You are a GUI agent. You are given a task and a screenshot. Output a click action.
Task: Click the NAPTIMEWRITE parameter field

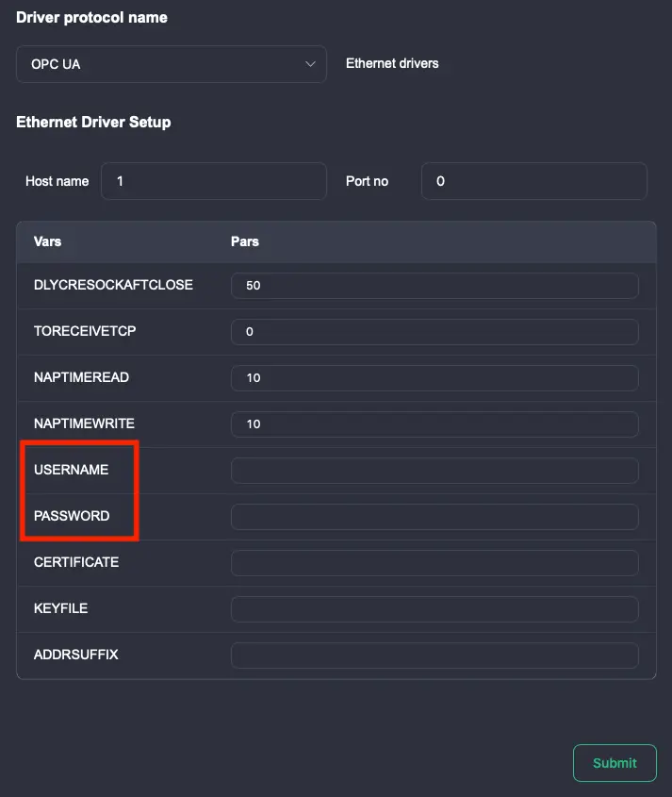click(434, 424)
